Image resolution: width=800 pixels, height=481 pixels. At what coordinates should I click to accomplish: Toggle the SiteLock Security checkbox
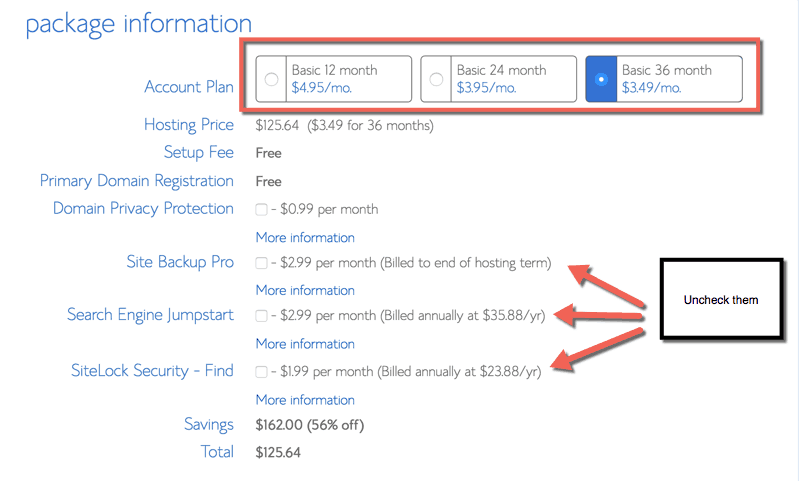click(x=261, y=371)
